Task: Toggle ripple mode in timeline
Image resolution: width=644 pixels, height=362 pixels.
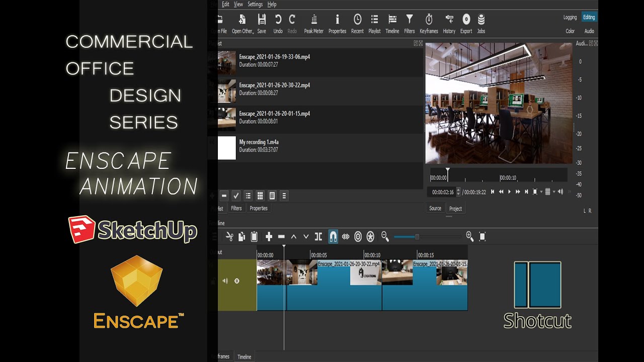Action: pyautogui.click(x=358, y=236)
